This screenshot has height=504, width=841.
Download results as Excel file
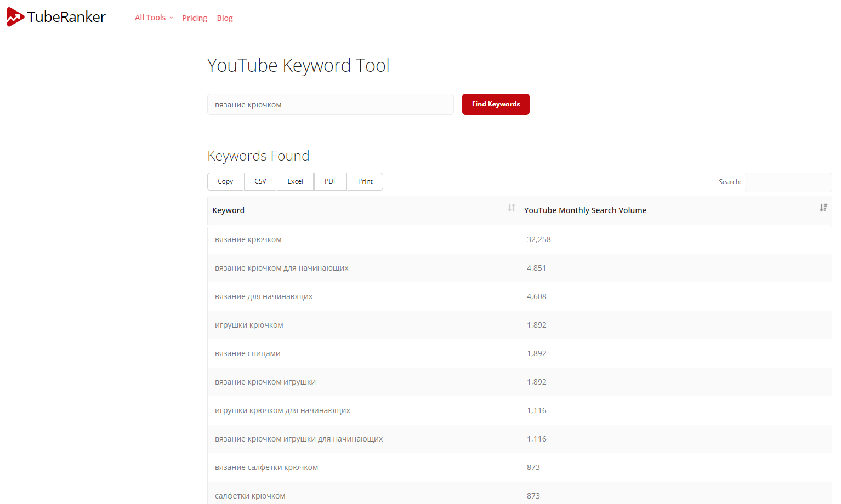point(295,181)
